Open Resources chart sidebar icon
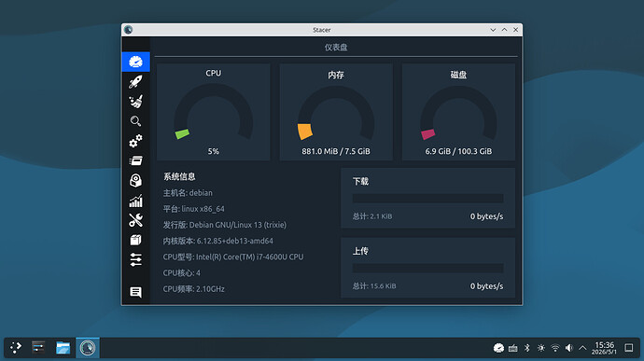 [x=135, y=201]
